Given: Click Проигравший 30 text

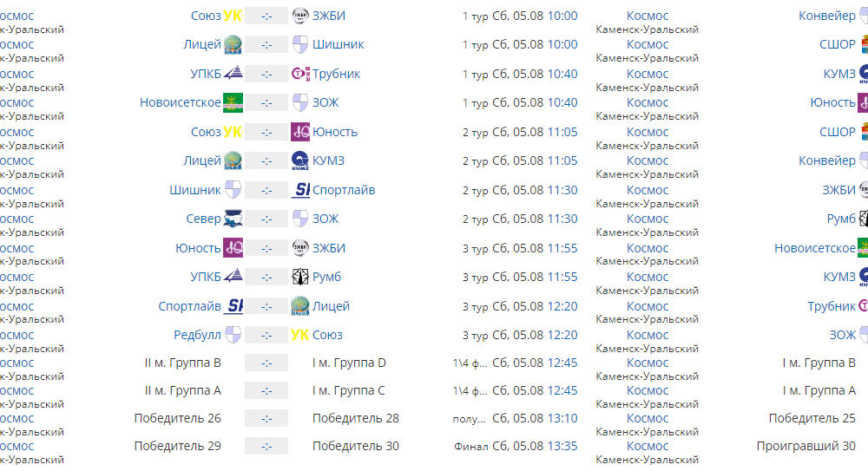Looking at the screenshot, I should 806,446.
